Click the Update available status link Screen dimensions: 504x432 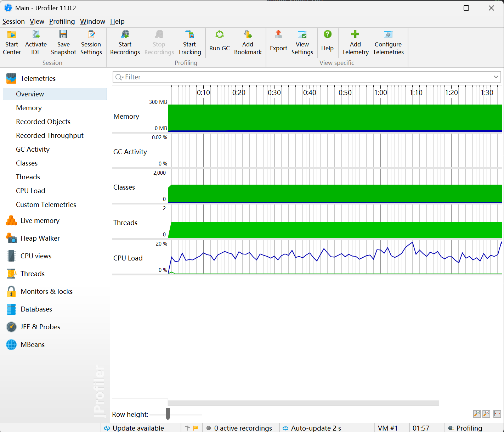pyautogui.click(x=138, y=428)
